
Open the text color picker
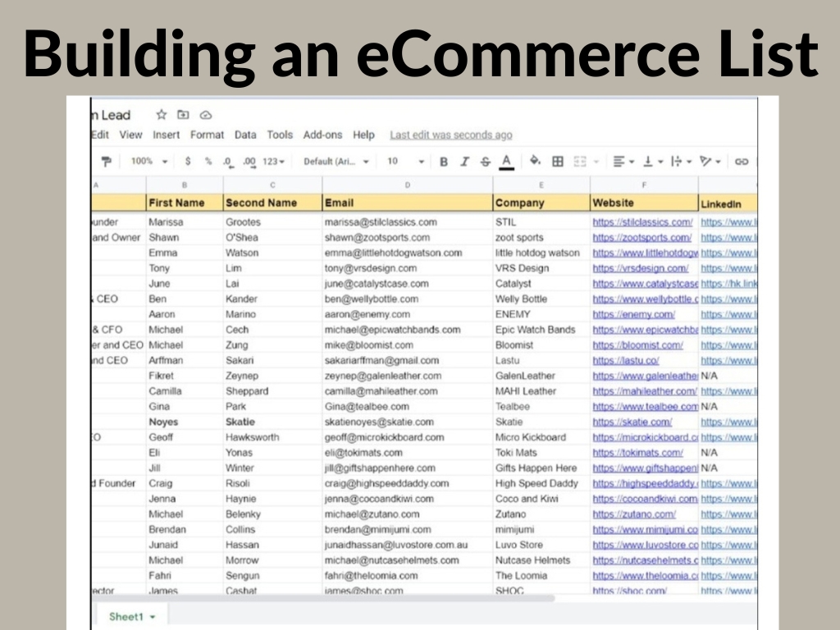tap(506, 162)
